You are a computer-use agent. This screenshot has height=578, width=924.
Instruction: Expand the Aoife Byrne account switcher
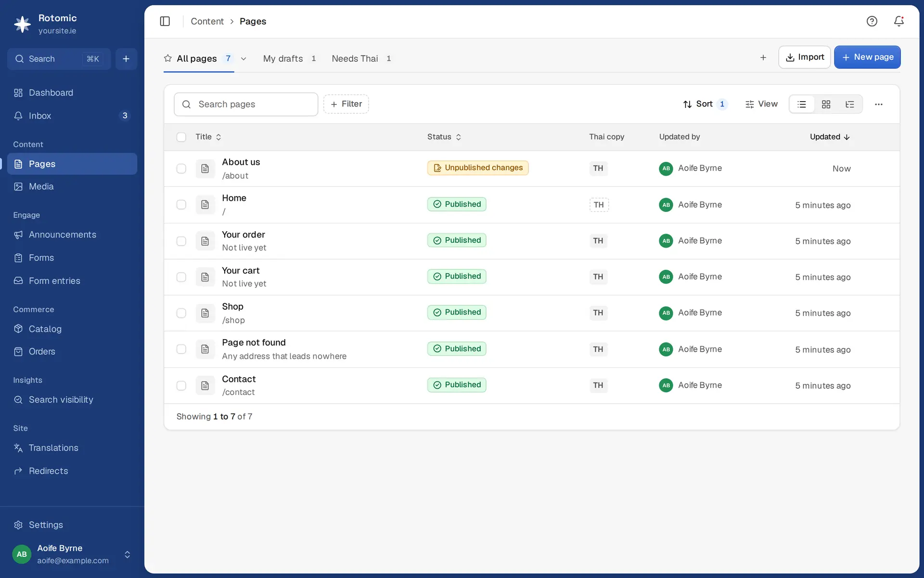click(127, 554)
